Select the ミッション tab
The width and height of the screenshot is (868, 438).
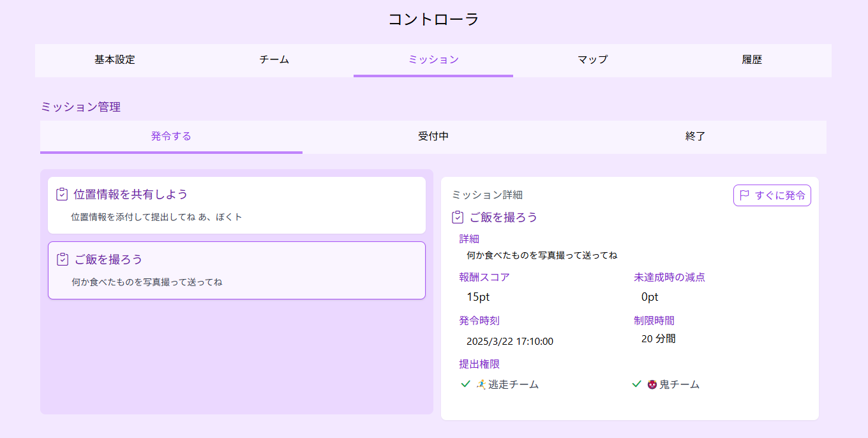point(433,60)
